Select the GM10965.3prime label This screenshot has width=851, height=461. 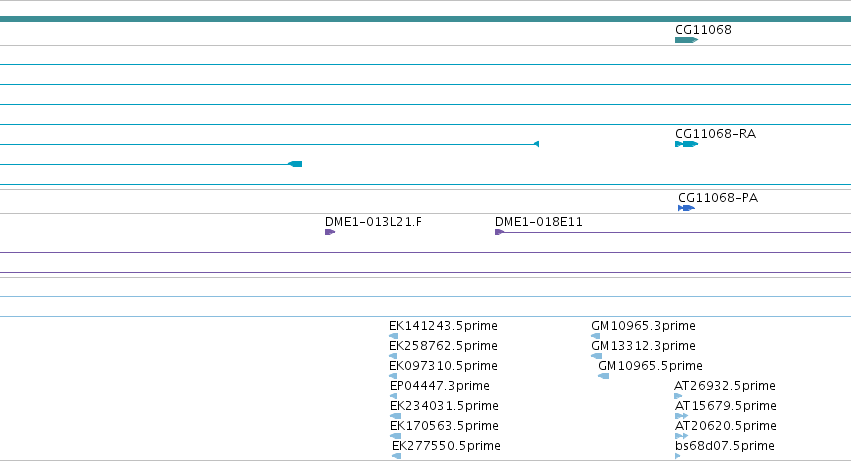pos(643,326)
